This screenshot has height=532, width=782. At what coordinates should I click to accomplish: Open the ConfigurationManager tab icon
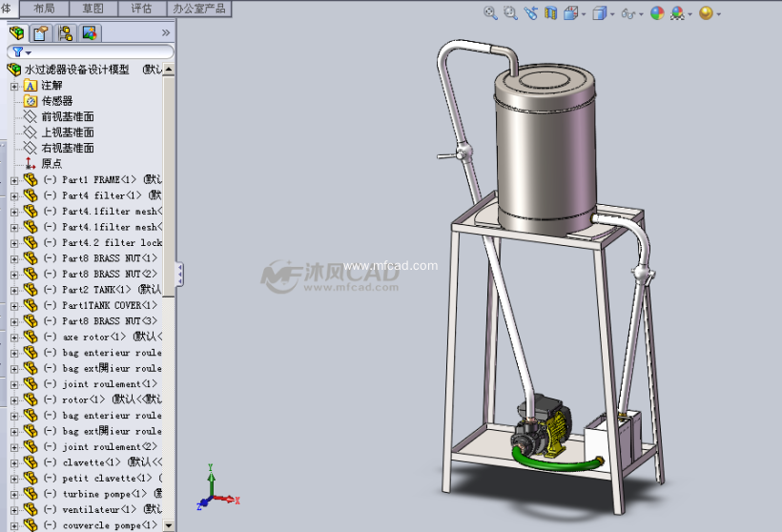(x=65, y=32)
